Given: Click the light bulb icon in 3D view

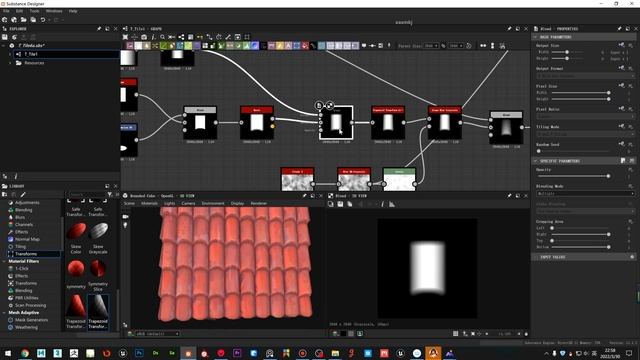Looking at the screenshot, I should click(125, 225).
